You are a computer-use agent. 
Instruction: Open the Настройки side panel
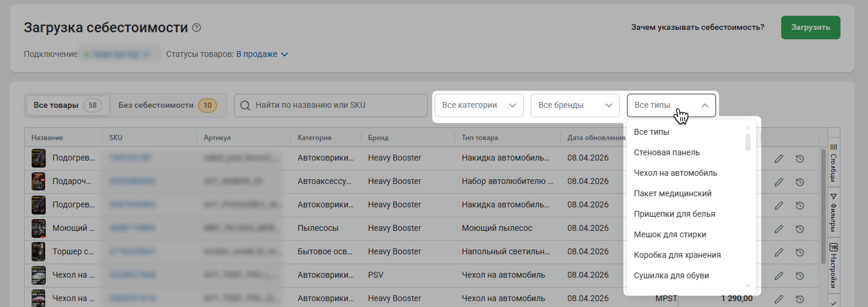point(833,265)
